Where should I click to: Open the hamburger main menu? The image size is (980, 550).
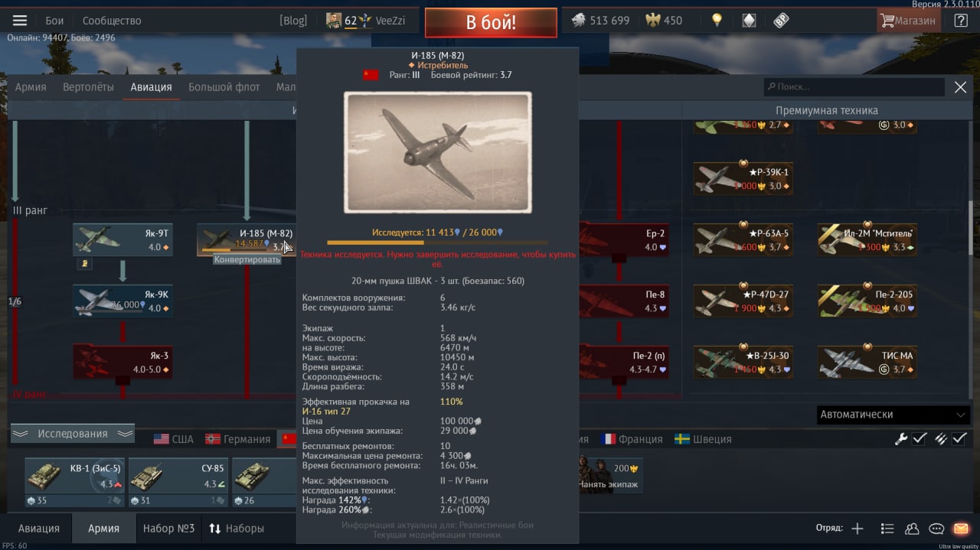(x=20, y=21)
